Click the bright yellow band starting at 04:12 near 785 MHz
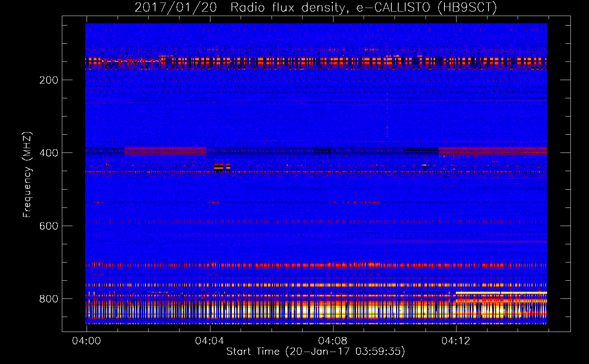This screenshot has width=589, height=364. 501,293
